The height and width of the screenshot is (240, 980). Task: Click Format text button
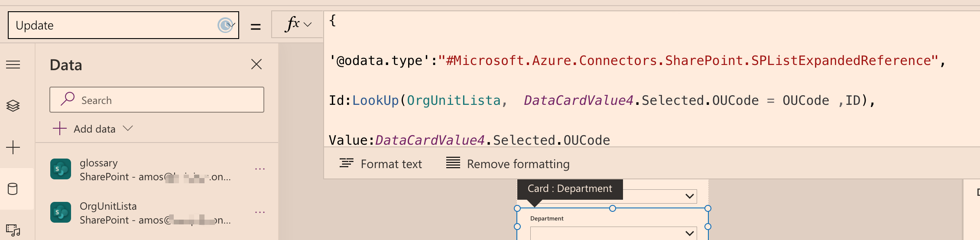tap(380, 164)
